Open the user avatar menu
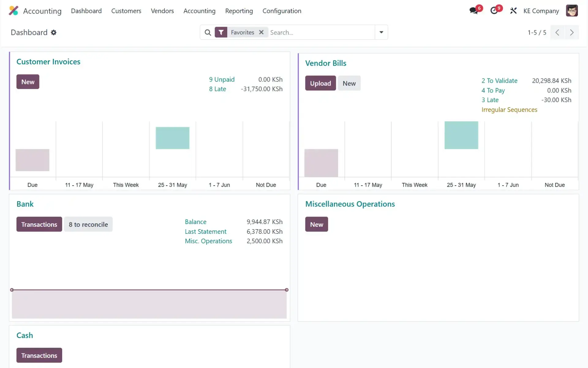Viewport: 588px width, 368px height. pos(571,11)
